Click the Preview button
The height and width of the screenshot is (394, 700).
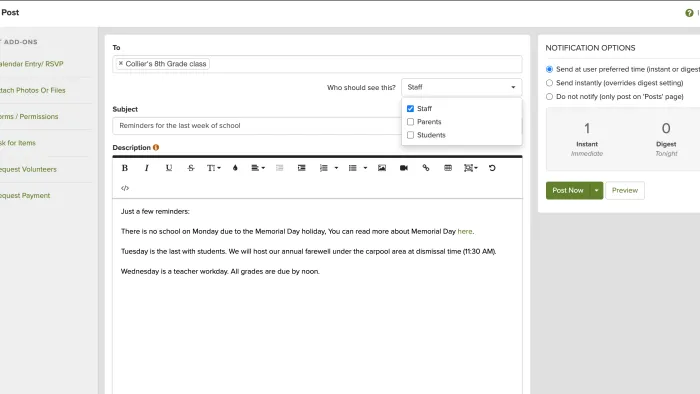click(x=625, y=191)
